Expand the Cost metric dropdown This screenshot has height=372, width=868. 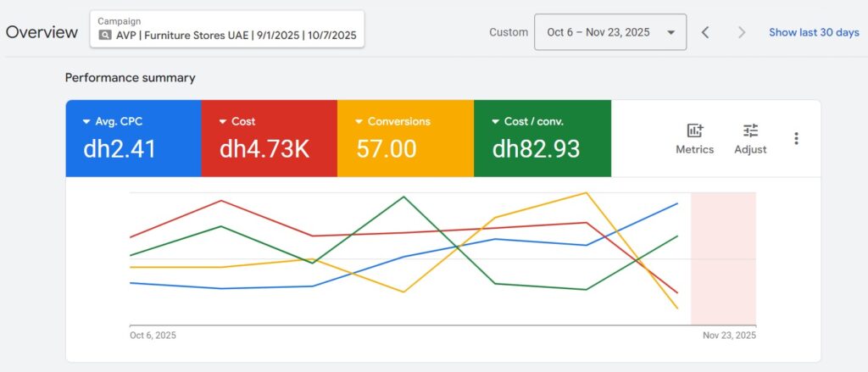(x=223, y=122)
